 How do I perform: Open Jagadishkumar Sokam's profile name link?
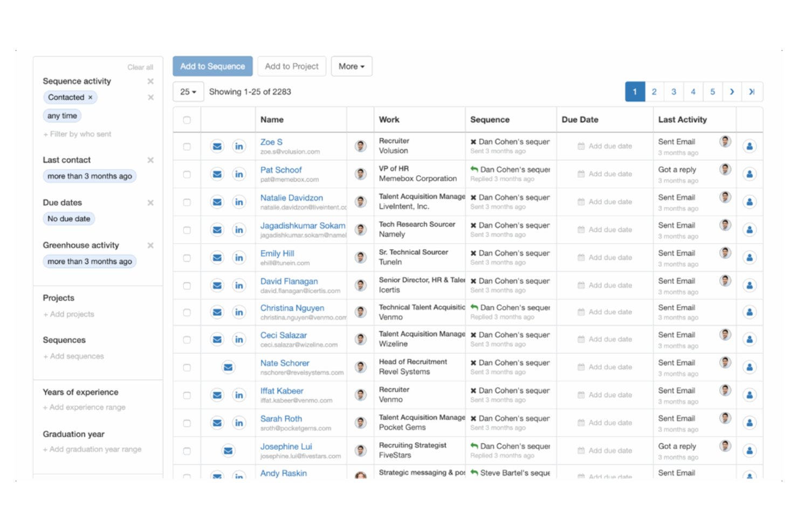click(303, 225)
